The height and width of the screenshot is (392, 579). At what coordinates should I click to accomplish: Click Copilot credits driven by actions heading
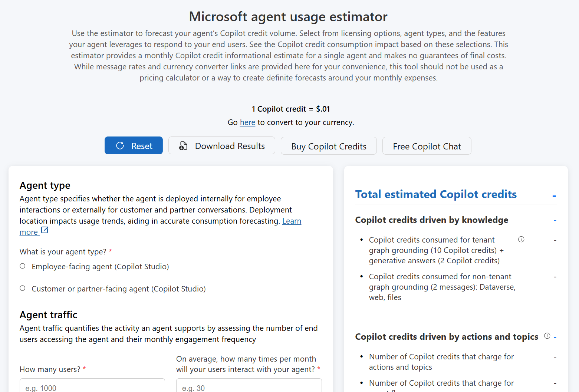[446, 337]
